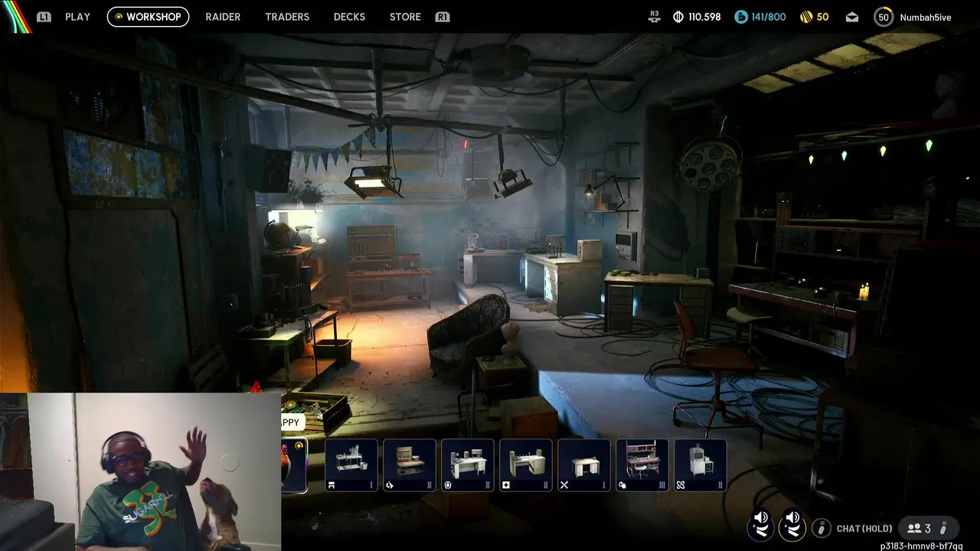
Task: Go to the DECKS tab
Action: coord(349,17)
